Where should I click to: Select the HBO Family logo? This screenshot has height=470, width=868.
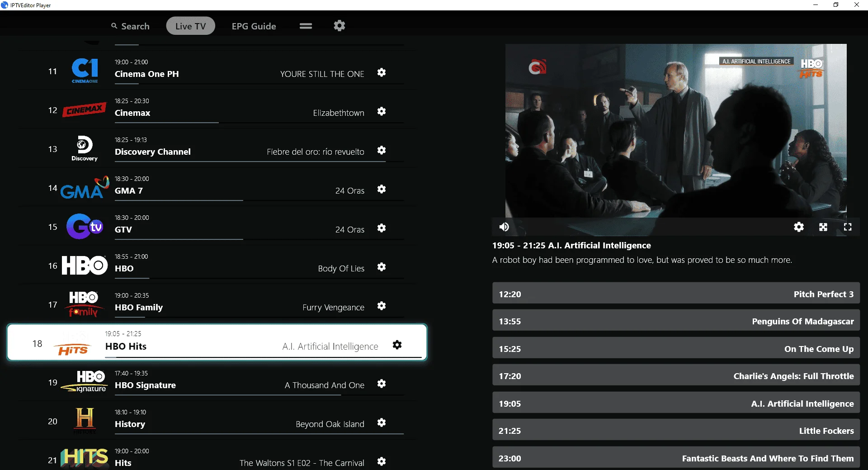coord(84,304)
